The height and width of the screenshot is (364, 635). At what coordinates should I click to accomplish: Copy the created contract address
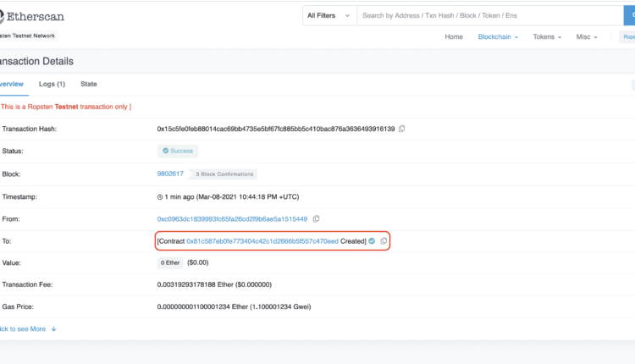coord(384,241)
